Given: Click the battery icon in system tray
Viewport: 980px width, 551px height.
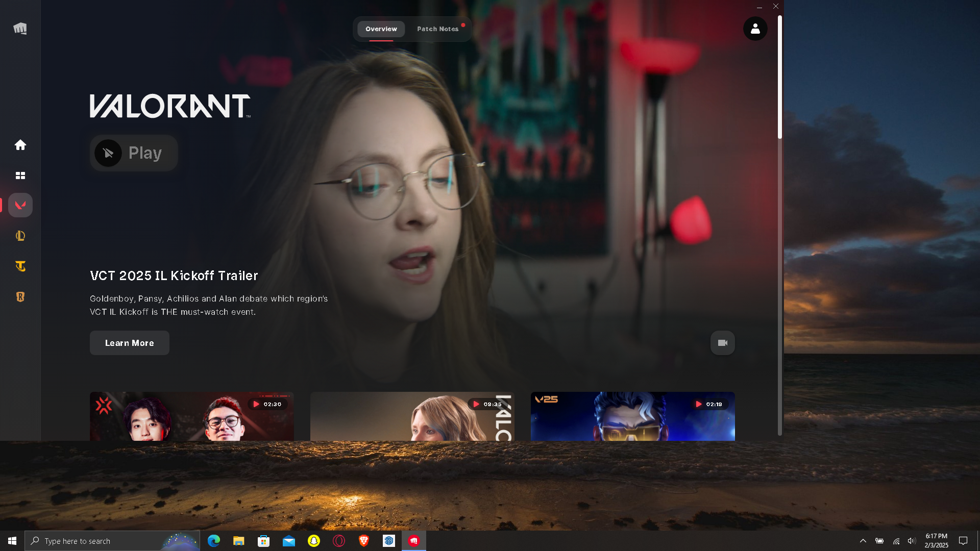Looking at the screenshot, I should 879,541.
